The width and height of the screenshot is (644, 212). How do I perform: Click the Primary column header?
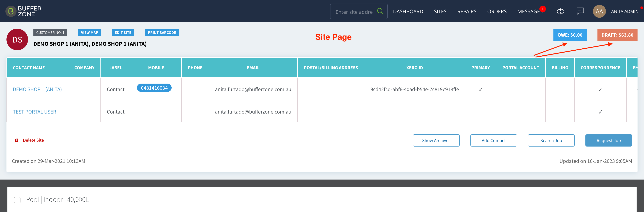[480, 68]
